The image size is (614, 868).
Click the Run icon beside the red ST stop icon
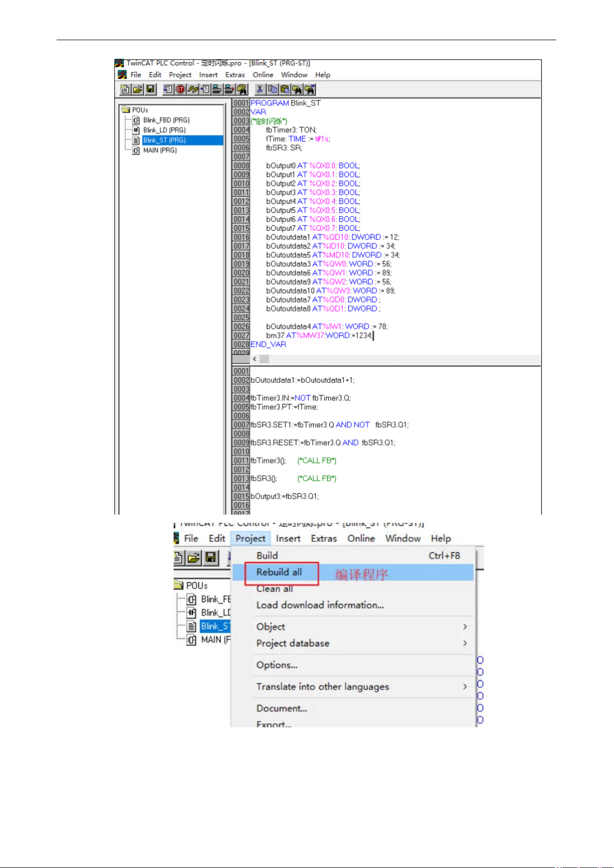(x=168, y=89)
